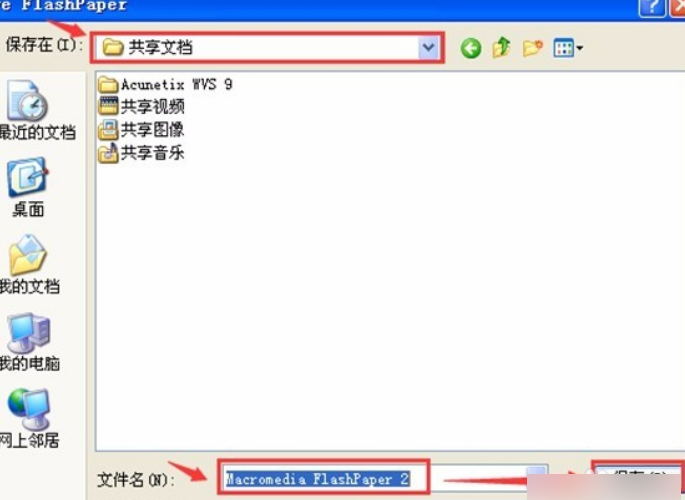Create a new folder with the toolbar icon
This screenshot has height=500, width=685.
click(x=532, y=48)
